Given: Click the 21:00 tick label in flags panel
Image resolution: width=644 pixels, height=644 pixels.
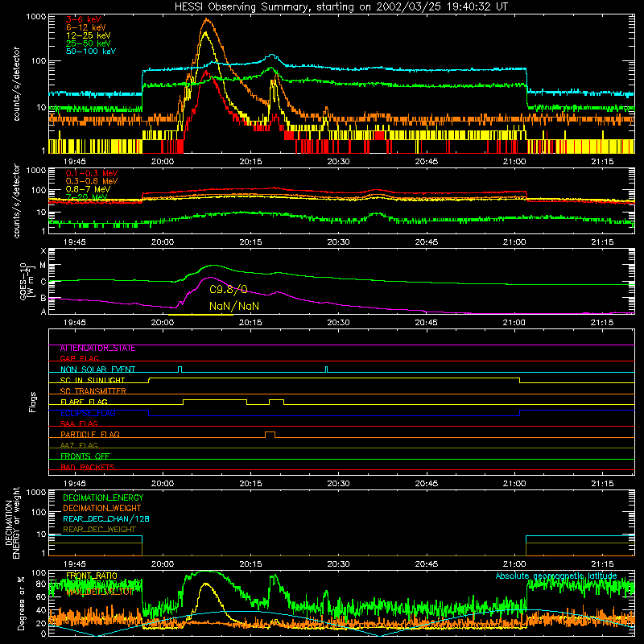Looking at the screenshot, I should pos(514,484).
